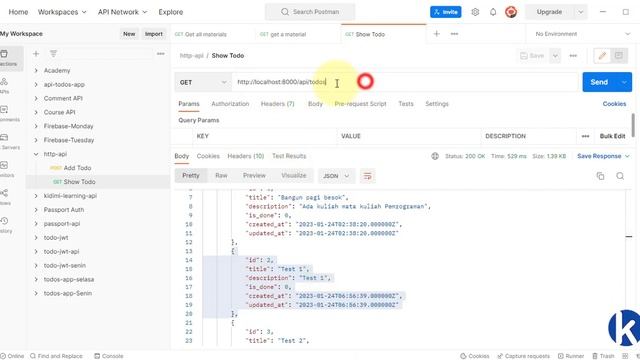Toggle the wrap lines icon
The width and height of the screenshot is (640, 360).
[x=367, y=176]
